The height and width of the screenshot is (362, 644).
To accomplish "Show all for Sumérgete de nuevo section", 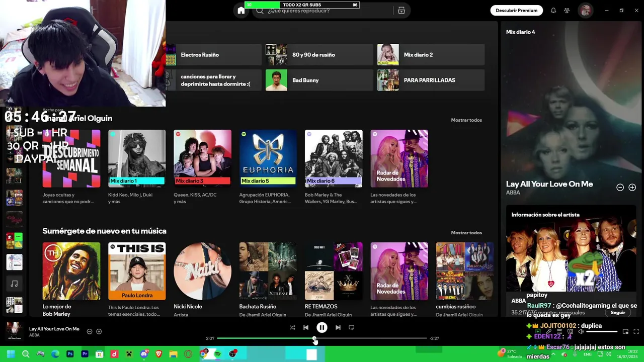I will [466, 233].
